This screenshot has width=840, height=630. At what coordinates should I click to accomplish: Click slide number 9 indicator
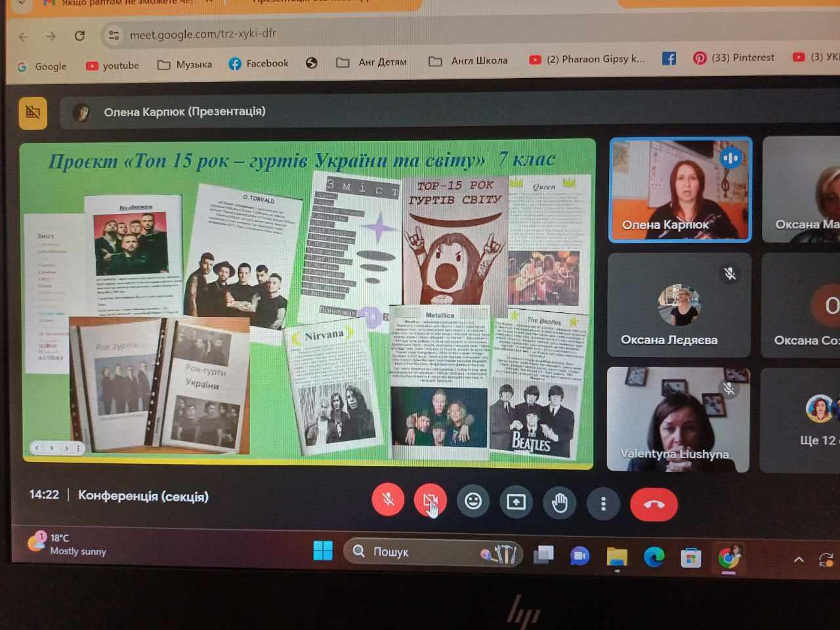[51, 448]
